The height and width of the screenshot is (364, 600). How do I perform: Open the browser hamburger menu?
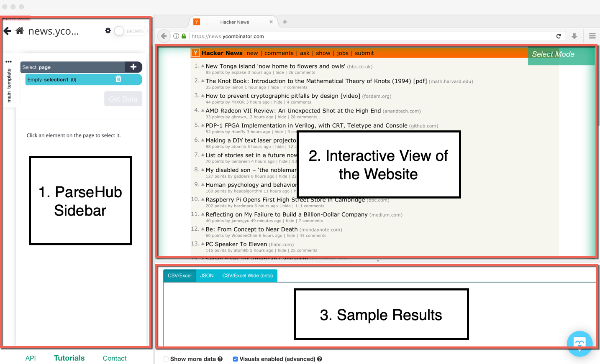click(x=592, y=36)
